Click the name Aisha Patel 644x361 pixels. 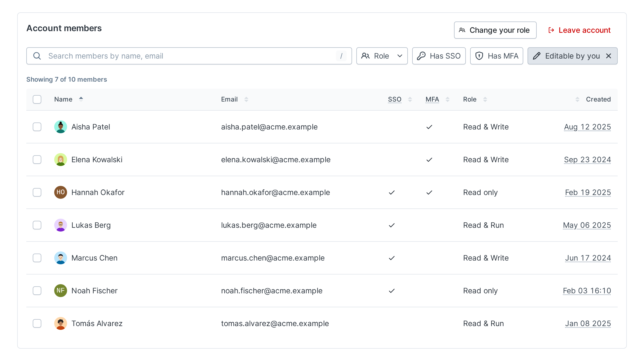(91, 127)
